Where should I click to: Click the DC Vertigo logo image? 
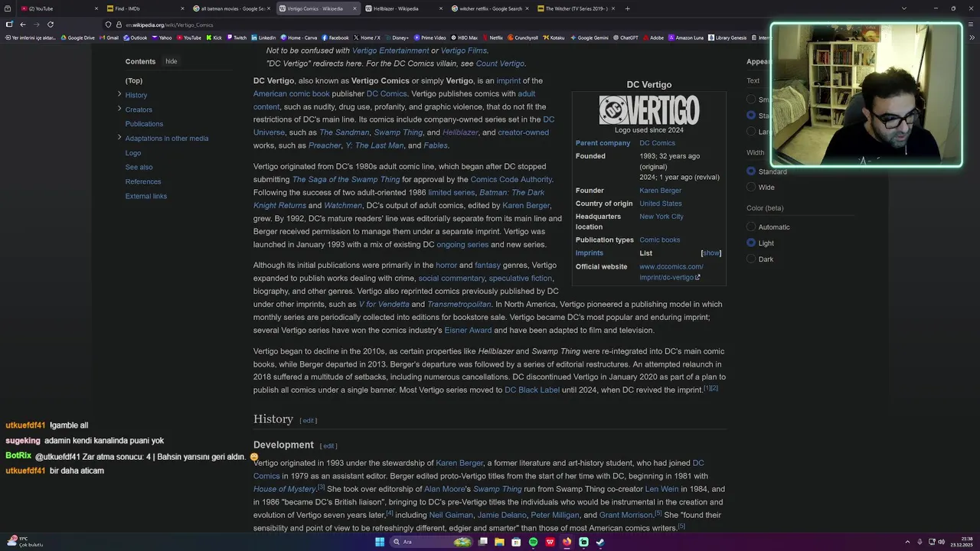(649, 110)
